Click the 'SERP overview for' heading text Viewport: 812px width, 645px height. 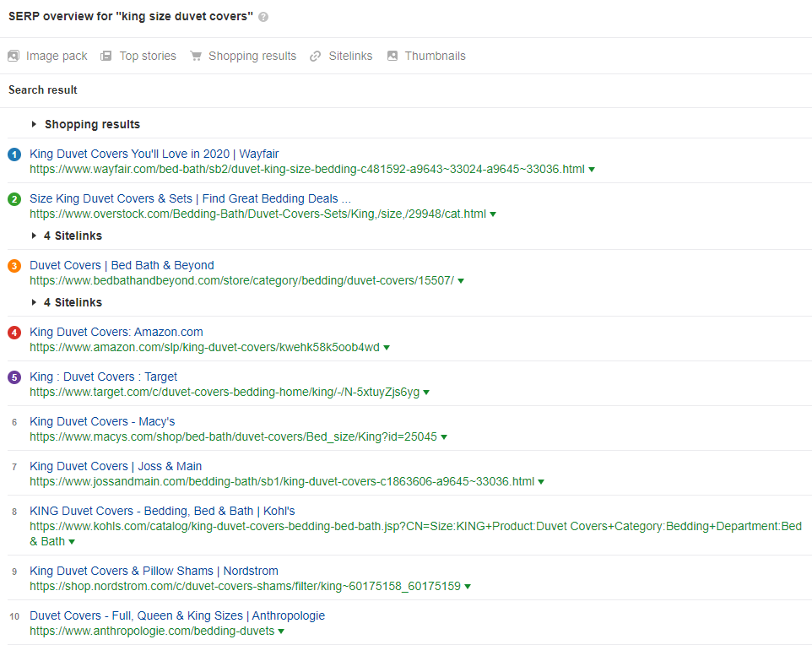coord(60,17)
